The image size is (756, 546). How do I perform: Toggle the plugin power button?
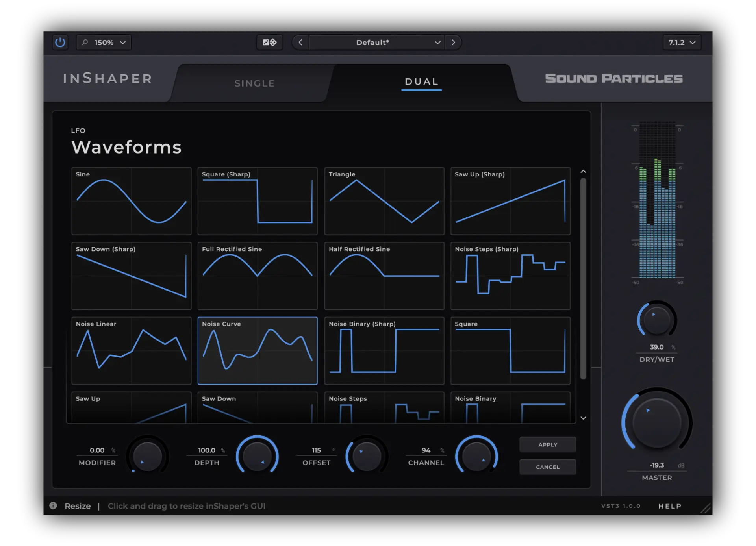coord(60,42)
